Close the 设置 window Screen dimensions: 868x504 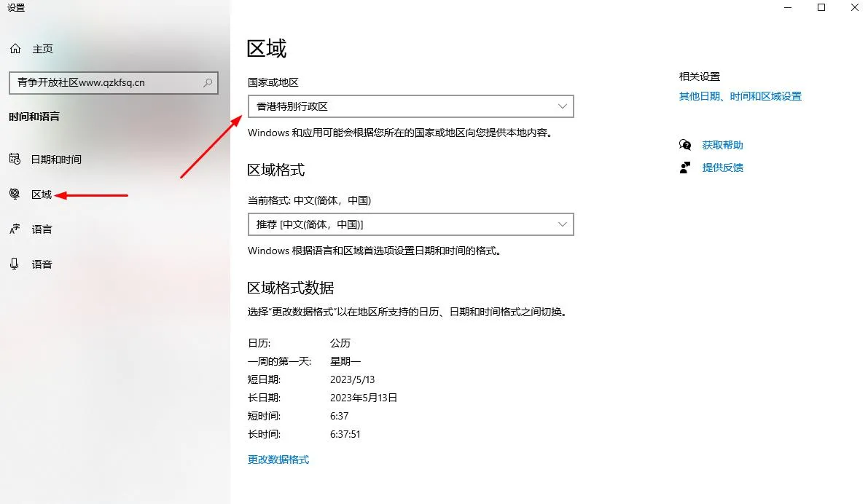(855, 8)
